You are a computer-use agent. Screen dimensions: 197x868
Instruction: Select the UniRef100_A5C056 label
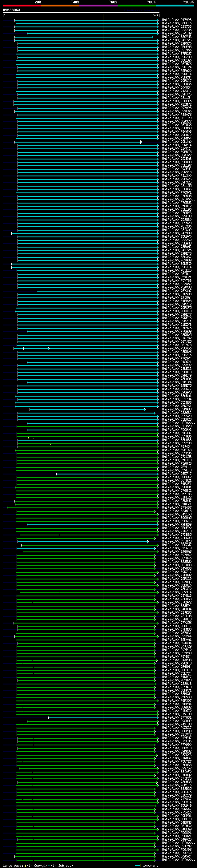(x=177, y=349)
